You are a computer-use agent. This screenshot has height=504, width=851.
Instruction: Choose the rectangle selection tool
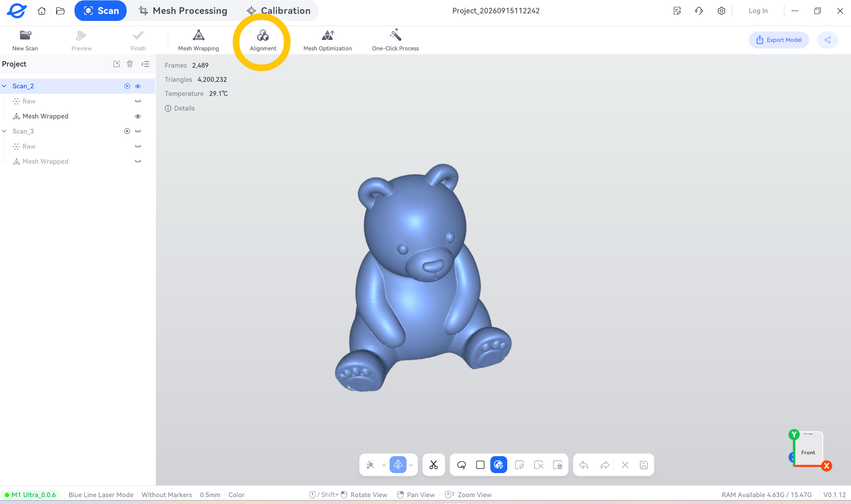pyautogui.click(x=480, y=464)
